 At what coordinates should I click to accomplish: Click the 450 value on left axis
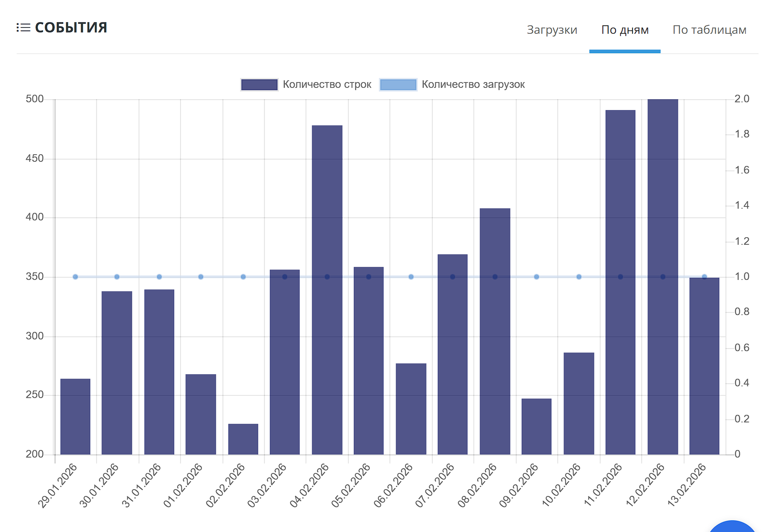(x=35, y=159)
